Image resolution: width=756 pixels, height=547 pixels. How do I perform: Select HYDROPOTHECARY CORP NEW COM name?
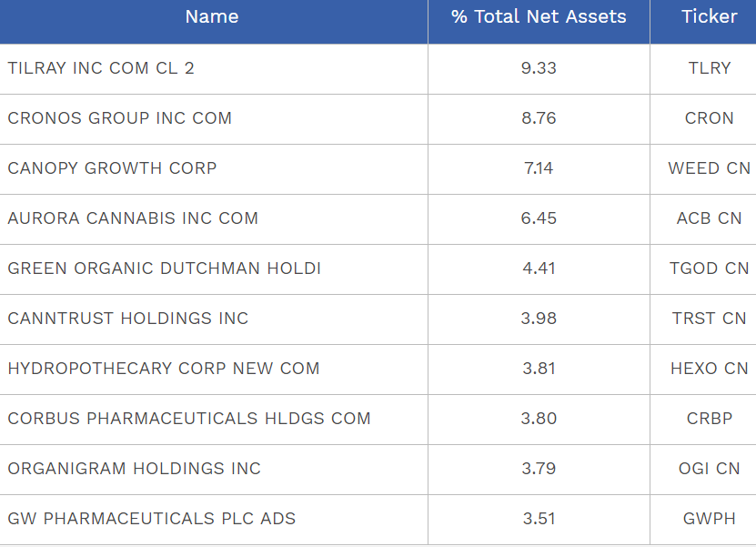tap(164, 369)
